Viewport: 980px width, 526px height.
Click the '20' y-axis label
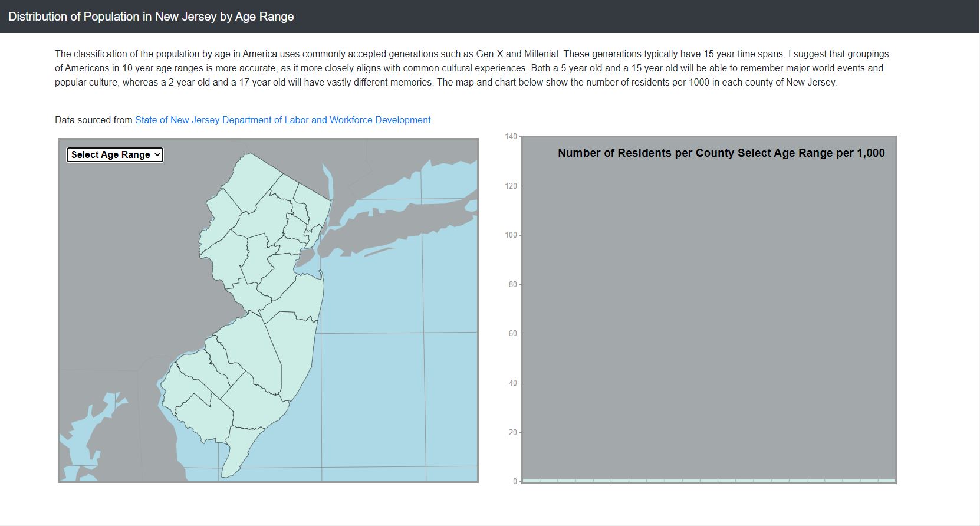[512, 433]
